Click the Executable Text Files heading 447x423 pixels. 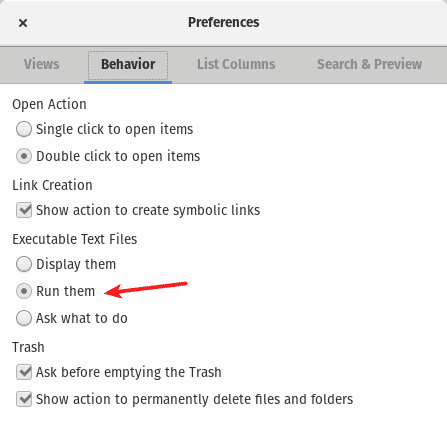[75, 239]
